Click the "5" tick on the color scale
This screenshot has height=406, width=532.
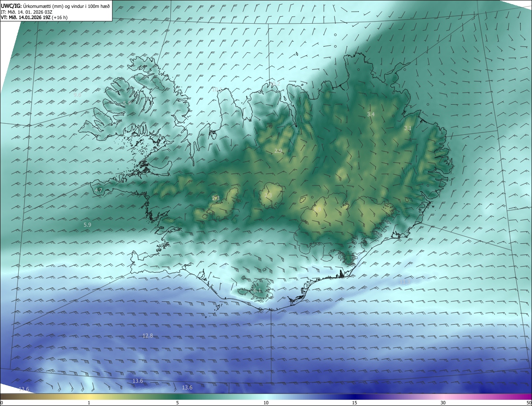[177, 403]
